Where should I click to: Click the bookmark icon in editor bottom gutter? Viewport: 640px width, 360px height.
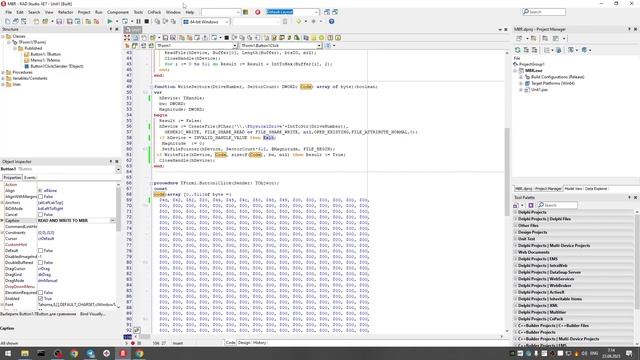pos(137,330)
